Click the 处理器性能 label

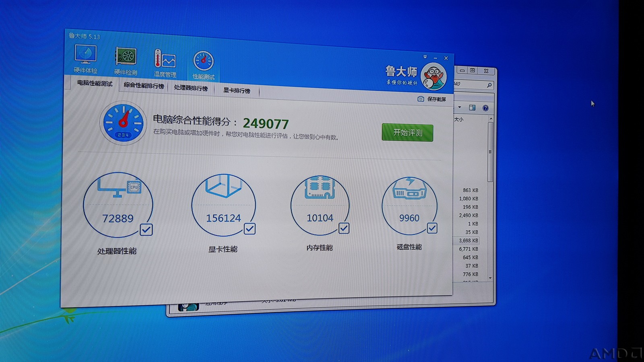pos(117,251)
